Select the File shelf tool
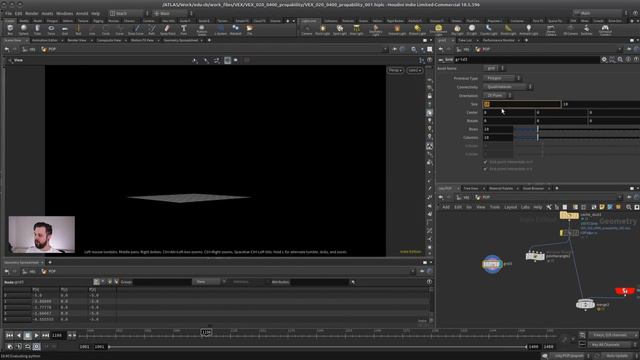Viewport: 640px width, 360px height. point(249,29)
